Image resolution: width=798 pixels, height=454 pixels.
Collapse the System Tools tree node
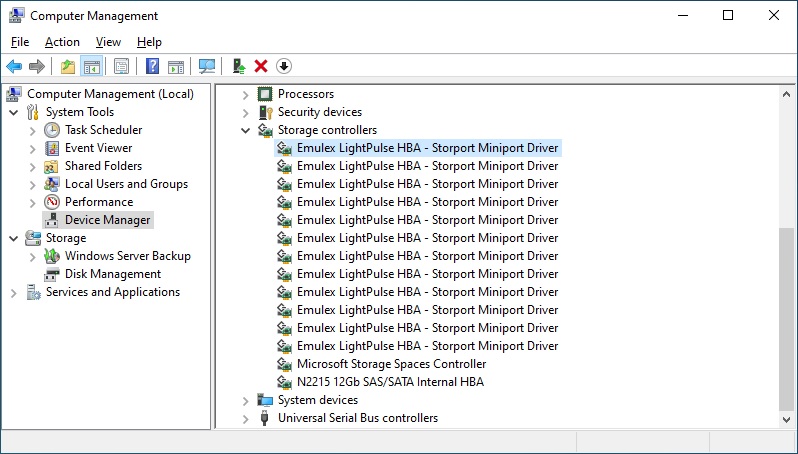coord(13,112)
